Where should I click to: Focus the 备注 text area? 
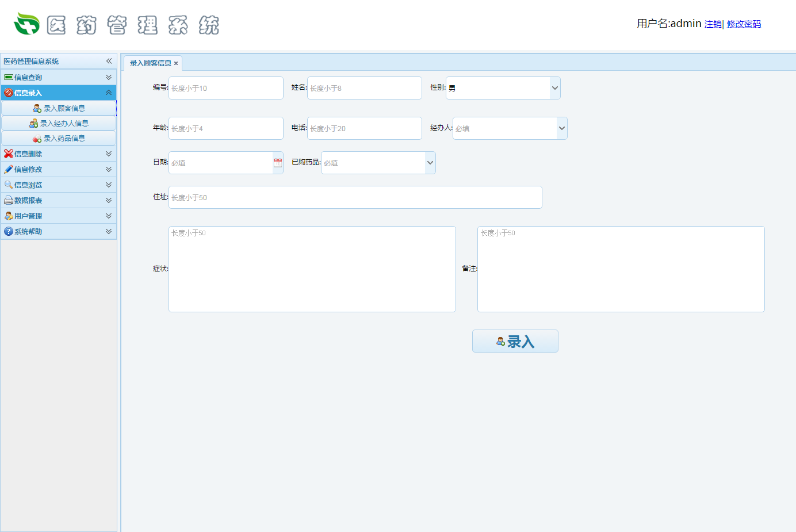tap(621, 269)
